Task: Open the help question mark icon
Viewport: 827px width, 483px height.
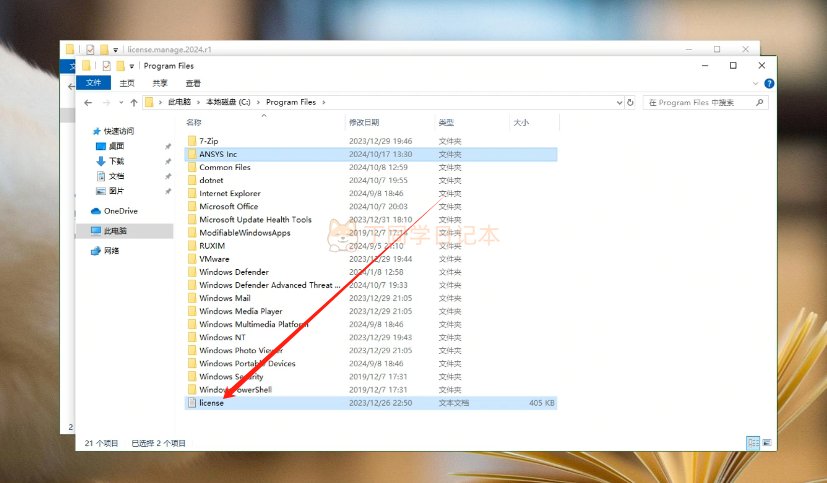Action: pyautogui.click(x=768, y=83)
